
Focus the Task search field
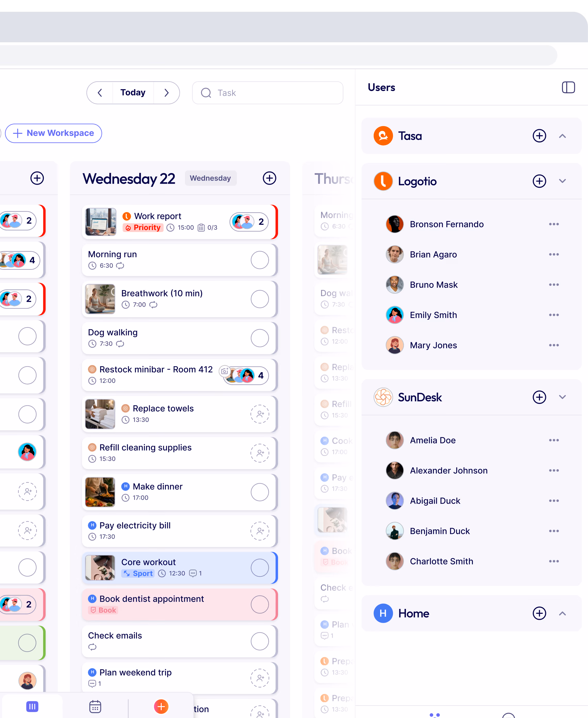(x=267, y=93)
